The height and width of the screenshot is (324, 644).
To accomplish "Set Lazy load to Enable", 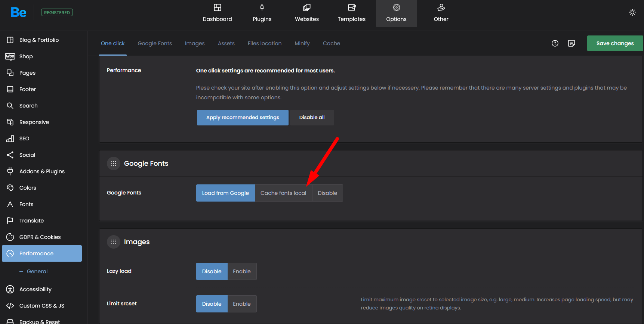I will click(x=242, y=271).
